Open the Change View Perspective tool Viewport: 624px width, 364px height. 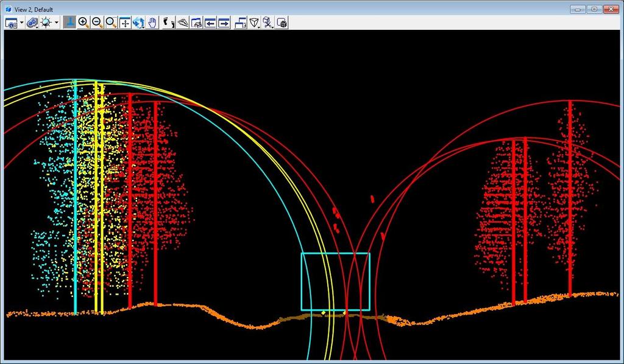click(254, 23)
